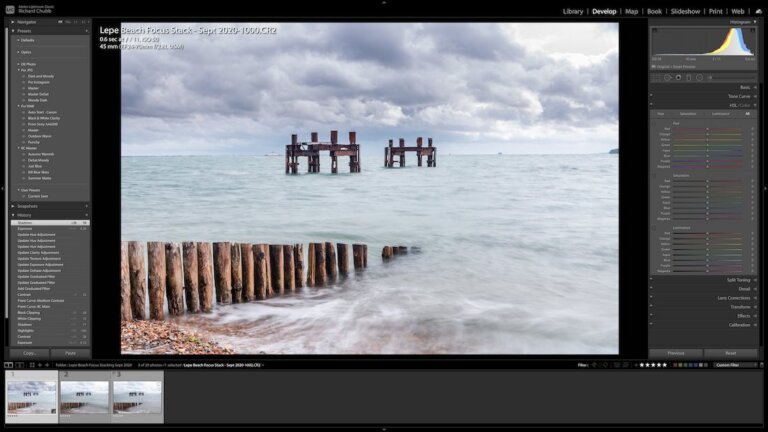Toggle the Lens Corrections panel switch
Image resolution: width=768 pixels, height=432 pixels.
pos(651,296)
